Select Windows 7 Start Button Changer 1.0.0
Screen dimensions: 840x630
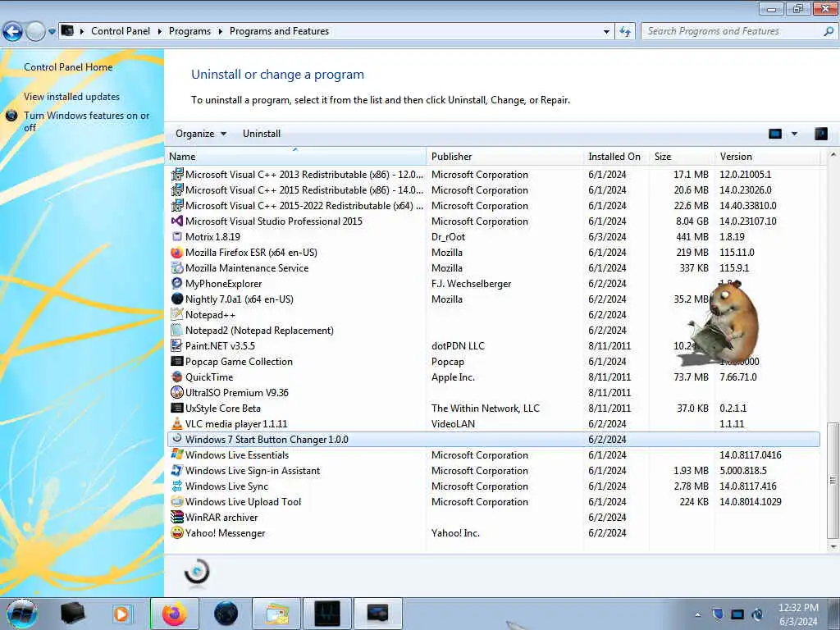click(x=494, y=440)
